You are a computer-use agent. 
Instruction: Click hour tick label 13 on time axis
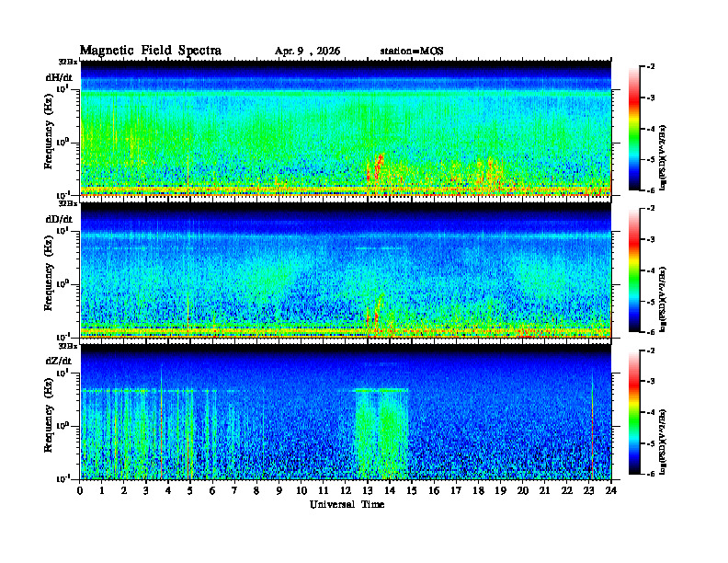(x=368, y=491)
